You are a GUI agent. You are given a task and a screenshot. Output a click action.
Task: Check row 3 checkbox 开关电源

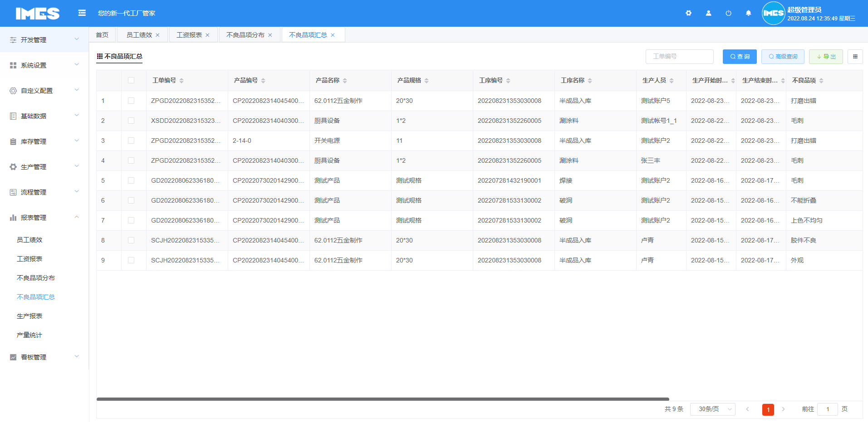pyautogui.click(x=131, y=141)
